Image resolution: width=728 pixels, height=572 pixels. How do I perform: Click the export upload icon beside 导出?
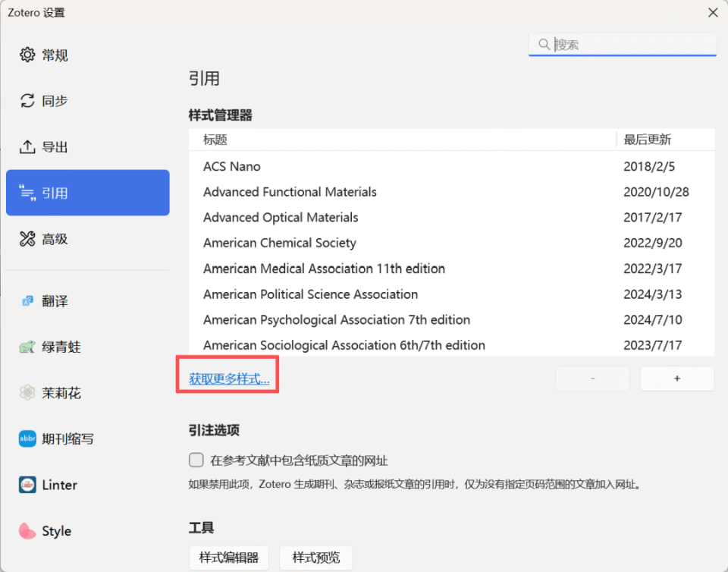pyautogui.click(x=27, y=146)
